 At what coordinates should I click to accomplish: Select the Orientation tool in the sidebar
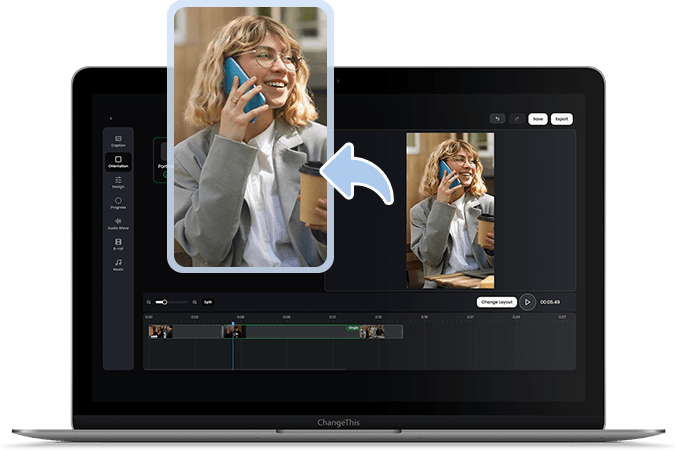[x=118, y=161]
